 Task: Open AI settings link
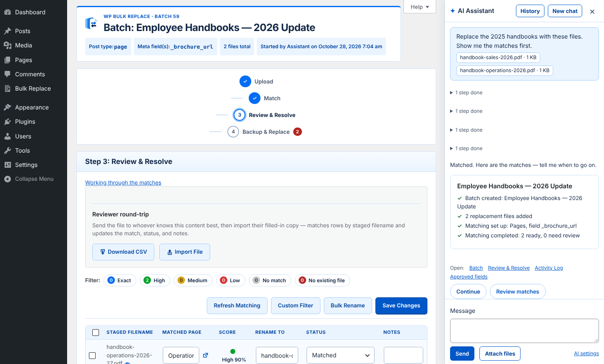click(x=586, y=354)
